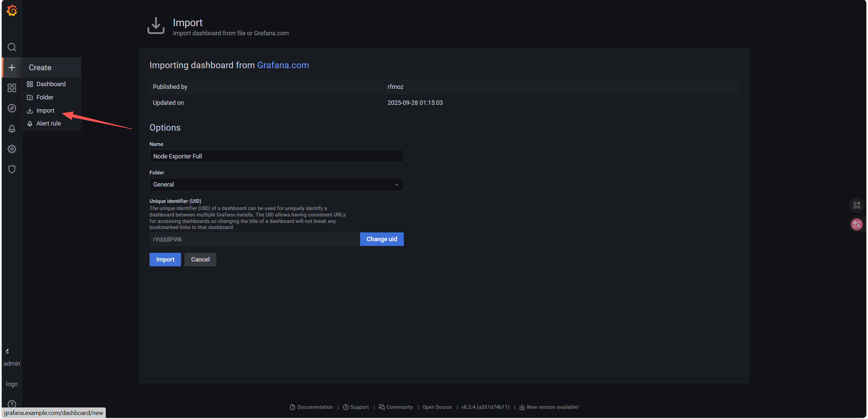The image size is (868, 419).
Task: Open the Configuration gear icon
Action: click(x=12, y=149)
